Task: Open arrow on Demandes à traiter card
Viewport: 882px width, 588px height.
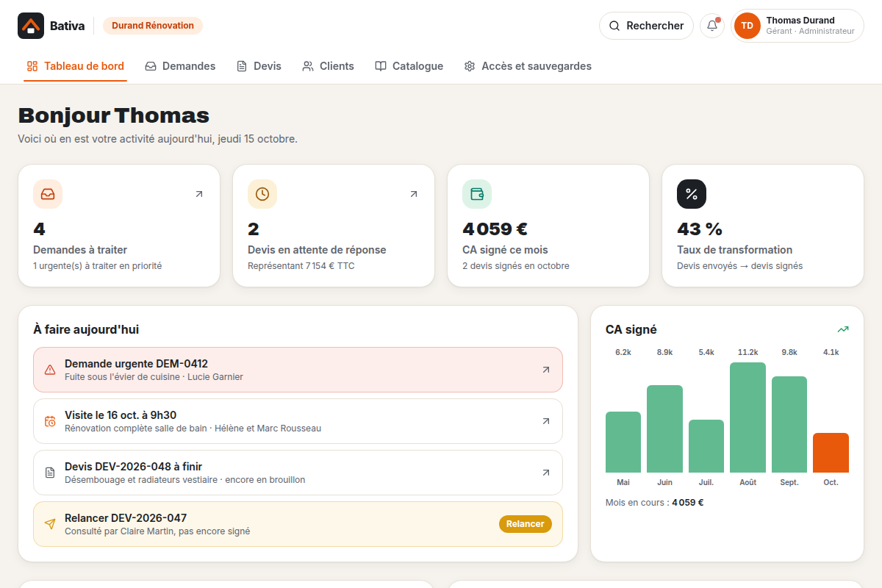Action: (x=198, y=194)
